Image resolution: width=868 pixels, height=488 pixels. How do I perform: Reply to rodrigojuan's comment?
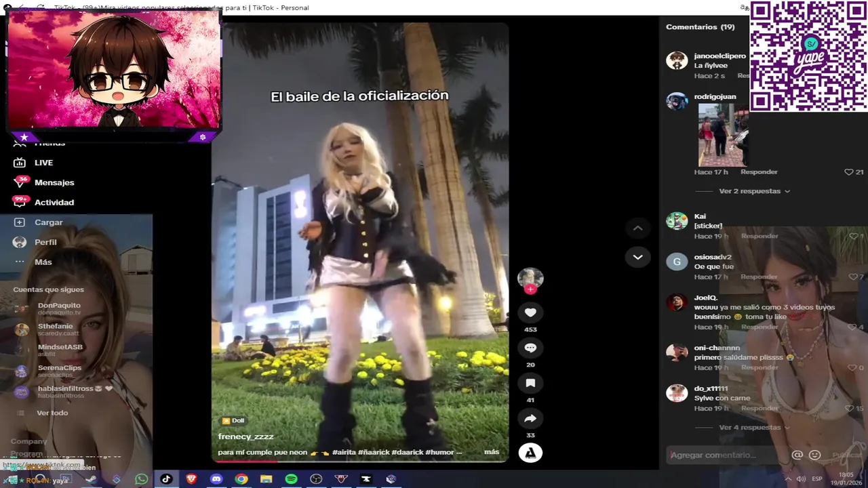point(759,172)
